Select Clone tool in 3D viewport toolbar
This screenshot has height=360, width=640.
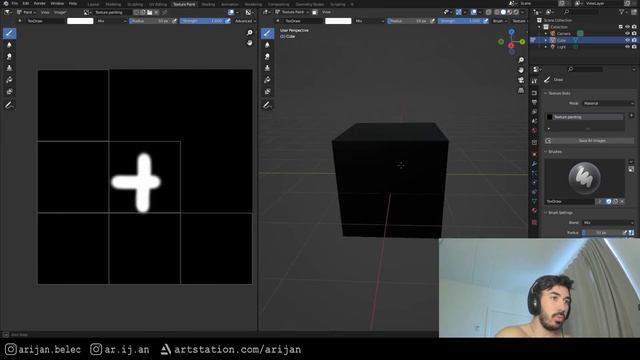[x=267, y=68]
